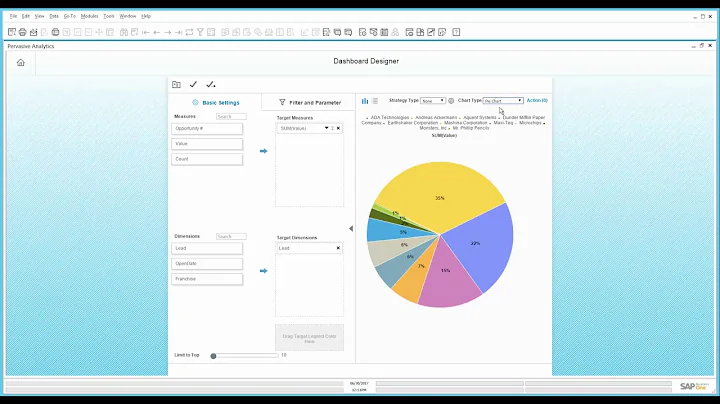The image size is (720, 404).
Task: Collapse settings panel with left triangle
Action: pyautogui.click(x=351, y=229)
